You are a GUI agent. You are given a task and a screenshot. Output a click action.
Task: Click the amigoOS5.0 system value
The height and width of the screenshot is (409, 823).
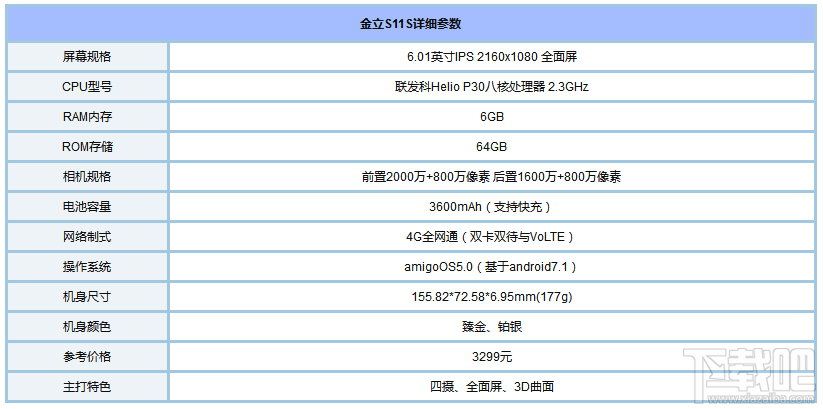coord(492,267)
